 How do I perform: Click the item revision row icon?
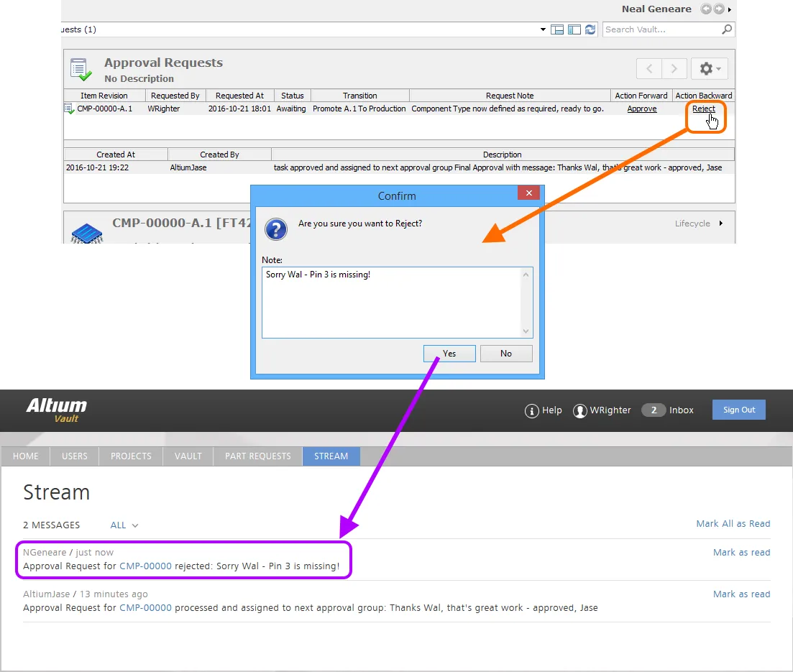tap(69, 109)
